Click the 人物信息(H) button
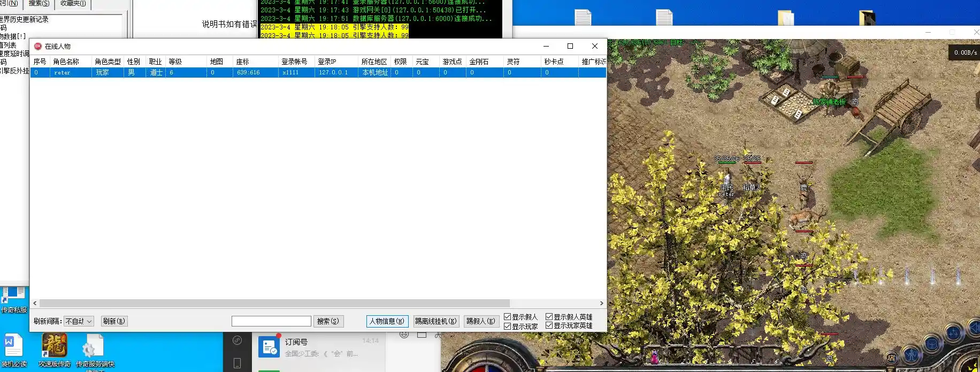 pyautogui.click(x=387, y=321)
